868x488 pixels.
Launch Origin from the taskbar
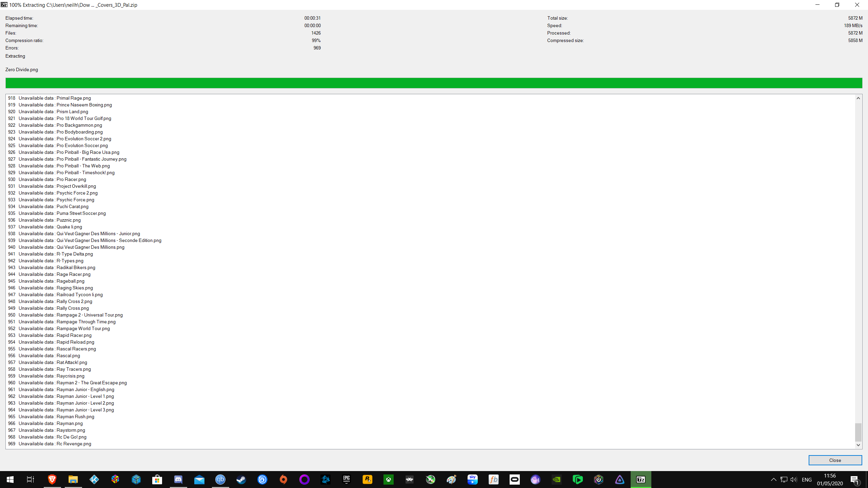coord(283,480)
